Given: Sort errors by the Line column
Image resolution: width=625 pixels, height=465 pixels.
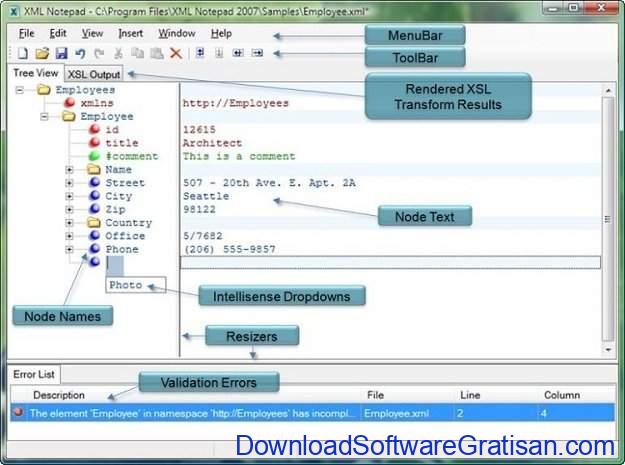Looking at the screenshot, I should click(470, 395).
